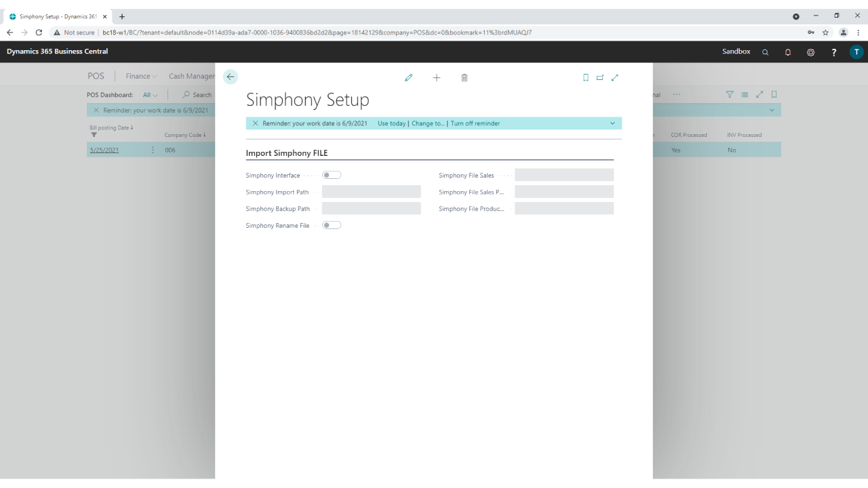Viewport: 868px width, 488px height.
Task: Click the browser address bar URL
Action: click(x=317, y=33)
